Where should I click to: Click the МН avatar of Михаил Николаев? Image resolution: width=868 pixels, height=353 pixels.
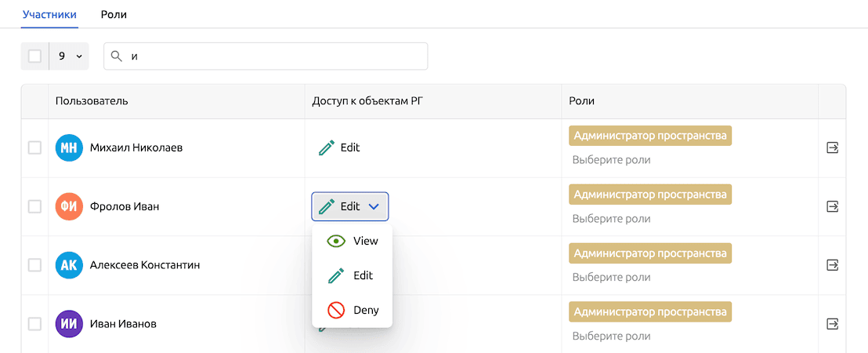[x=69, y=147]
